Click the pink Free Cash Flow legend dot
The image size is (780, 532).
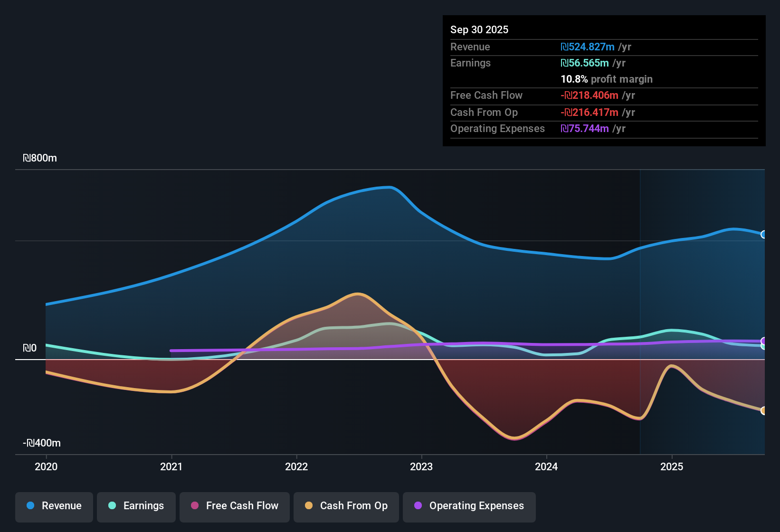[194, 506]
